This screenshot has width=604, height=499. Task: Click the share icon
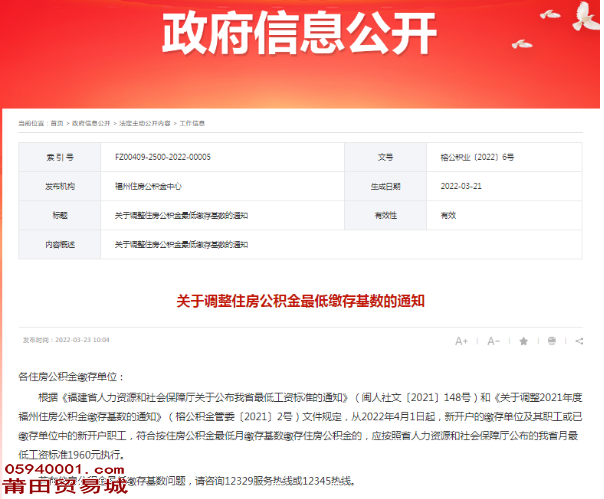tap(579, 341)
